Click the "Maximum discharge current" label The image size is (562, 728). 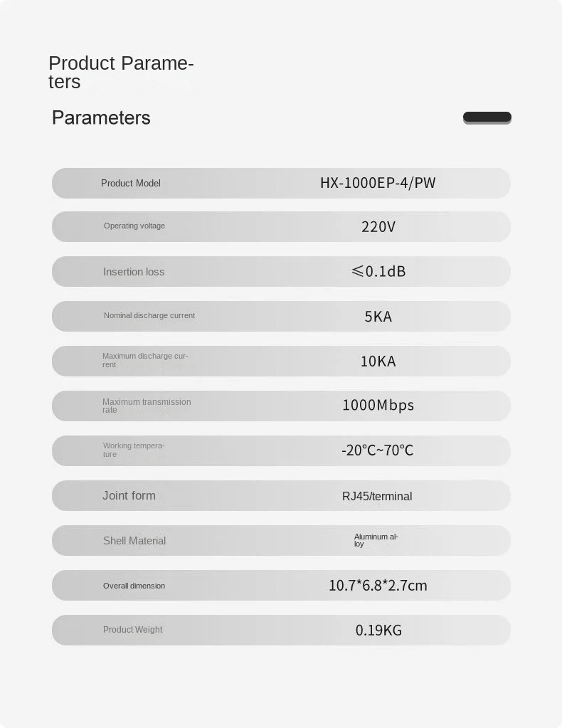145,360
